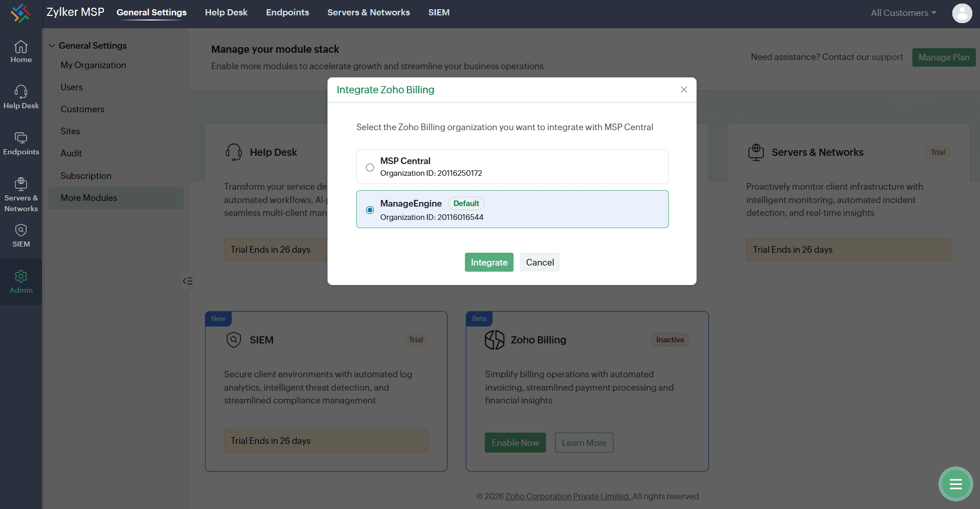Image resolution: width=980 pixels, height=509 pixels.
Task: Switch to Endpoints top tab
Action: [288, 12]
